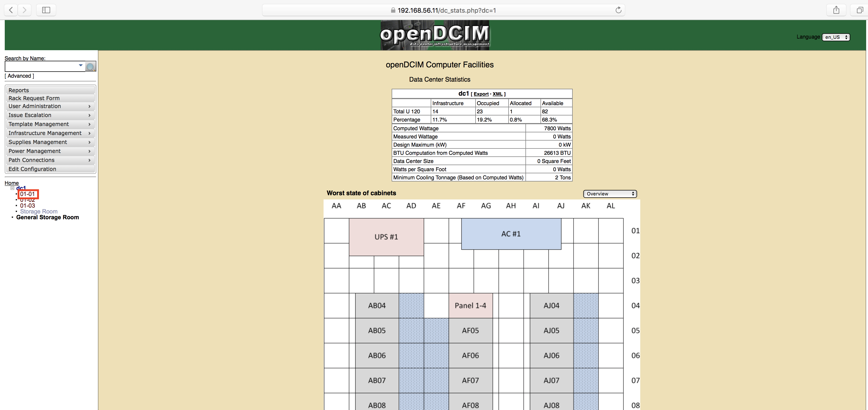Open row 01-01 in tree
Screen dimensions: 868x410
coord(28,194)
